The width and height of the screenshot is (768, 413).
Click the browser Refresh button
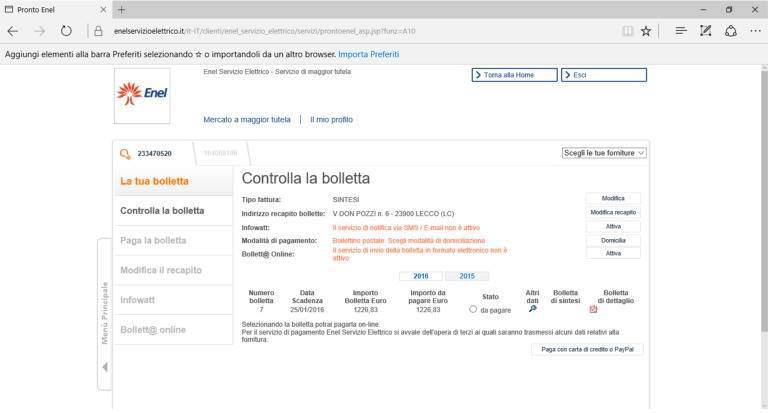click(66, 31)
